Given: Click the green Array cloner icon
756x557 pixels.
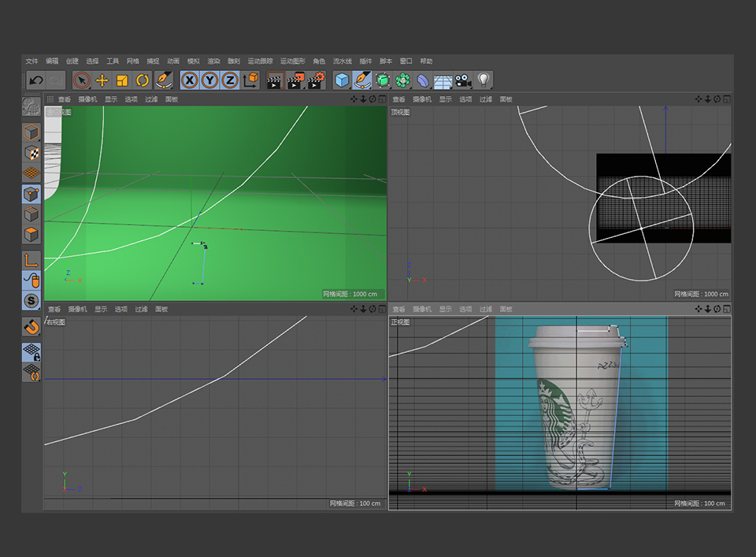Looking at the screenshot, I should pyautogui.click(x=403, y=80).
